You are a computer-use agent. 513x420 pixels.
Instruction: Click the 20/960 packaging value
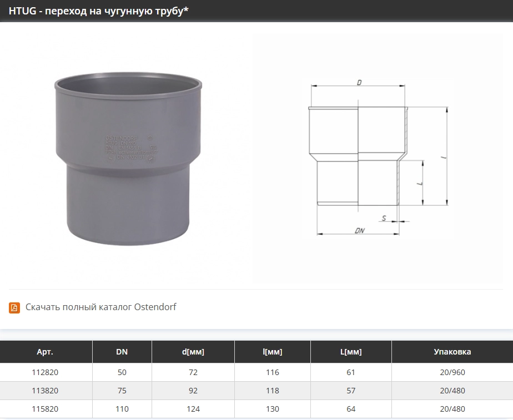452,372
